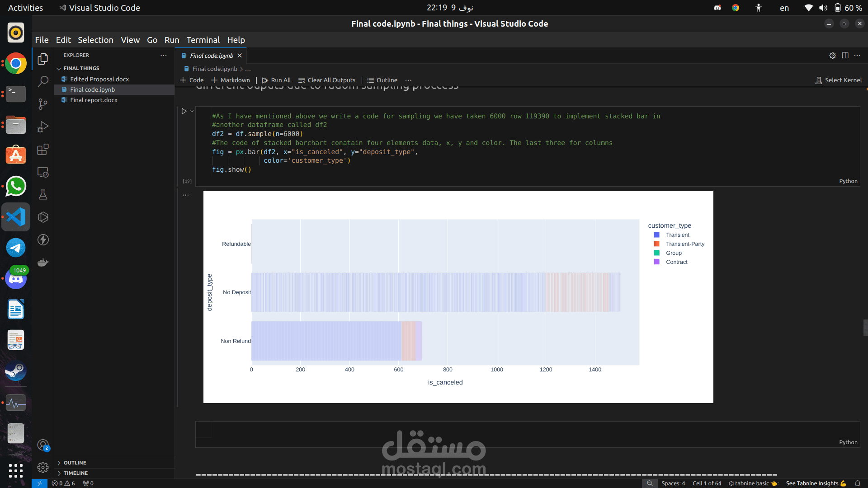This screenshot has height=488, width=868.
Task: Open the Selection menu
Action: click(95, 40)
